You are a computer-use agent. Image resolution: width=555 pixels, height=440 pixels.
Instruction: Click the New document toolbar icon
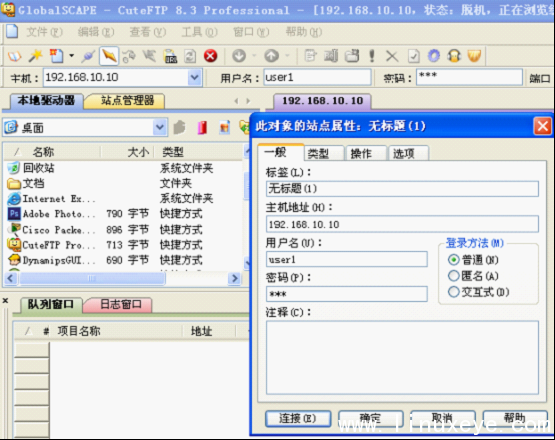point(57,56)
